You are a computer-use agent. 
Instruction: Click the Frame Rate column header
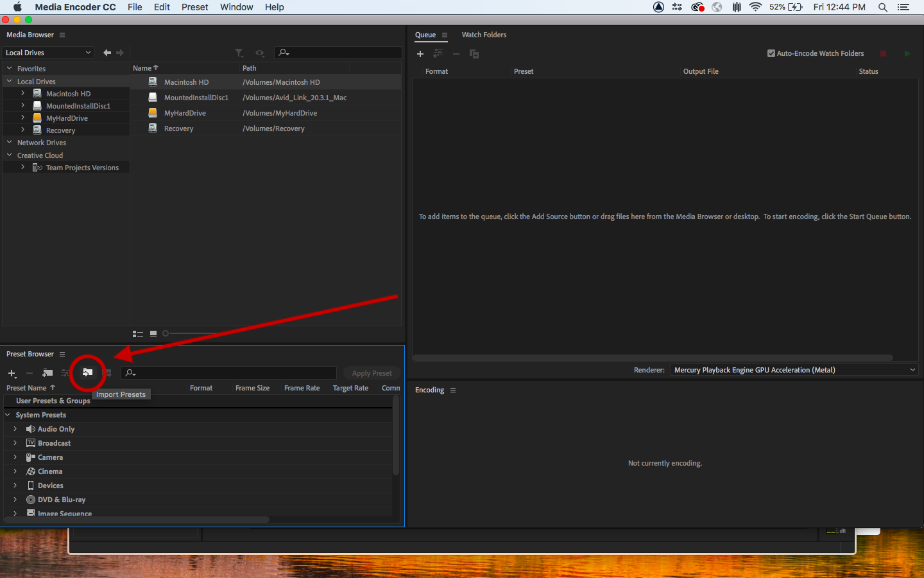pos(302,388)
